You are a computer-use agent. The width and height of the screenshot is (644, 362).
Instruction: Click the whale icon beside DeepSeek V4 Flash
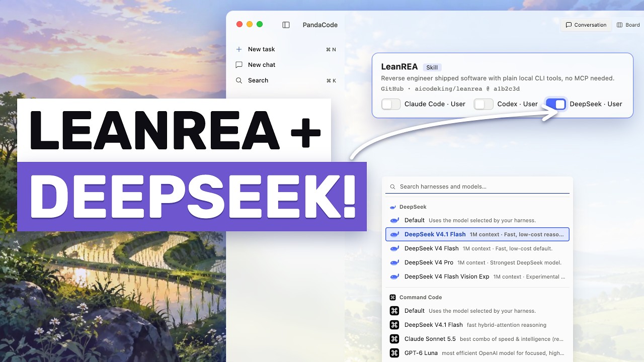pyautogui.click(x=394, y=248)
